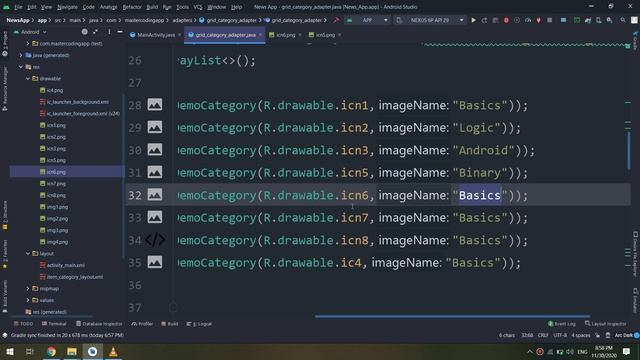Viewport: 640px width, 360px height.
Task: Click the make project hammer icon
Action: (336, 20)
